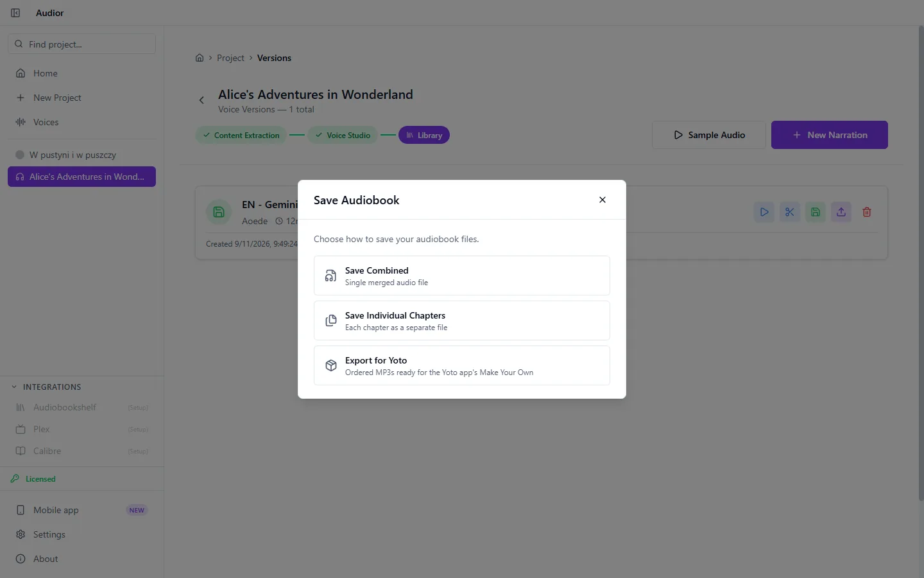924x578 pixels.
Task: Click the green save icon in the toolbar
Action: (815, 212)
